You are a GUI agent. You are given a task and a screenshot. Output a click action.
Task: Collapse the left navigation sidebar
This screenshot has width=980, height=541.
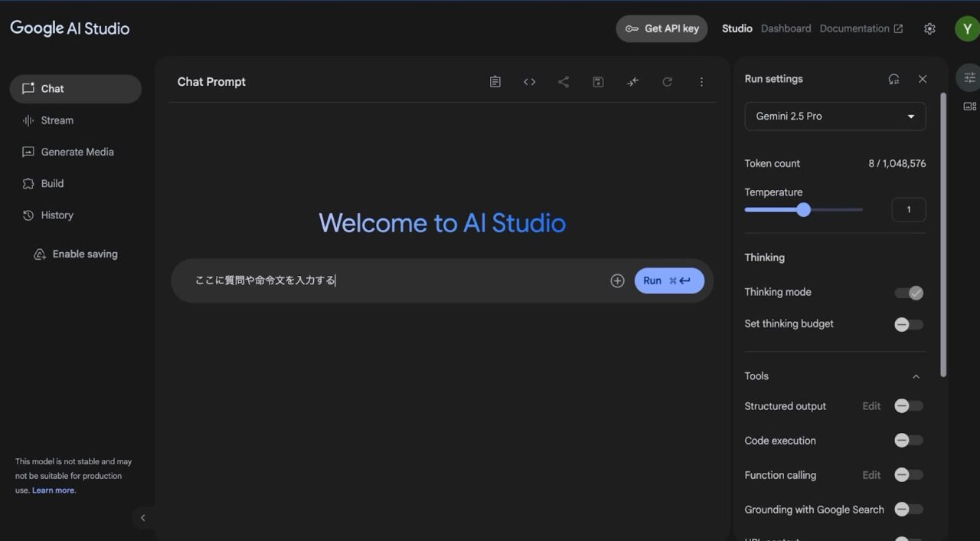click(x=142, y=518)
